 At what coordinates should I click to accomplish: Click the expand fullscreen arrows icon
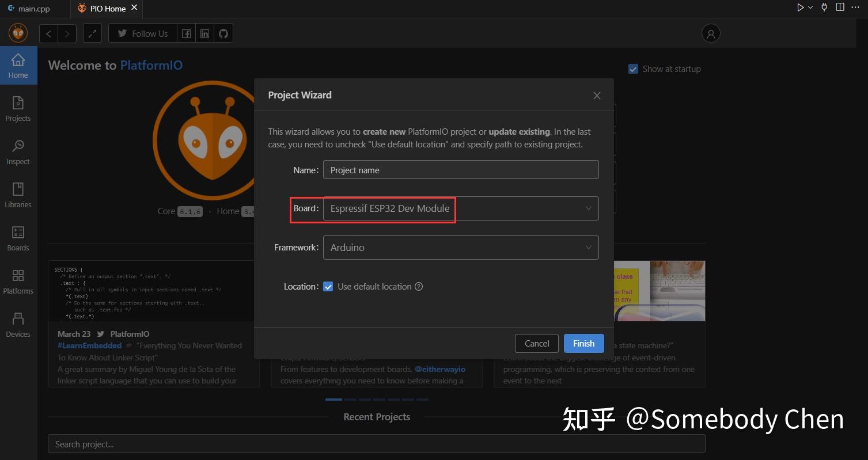(92, 33)
